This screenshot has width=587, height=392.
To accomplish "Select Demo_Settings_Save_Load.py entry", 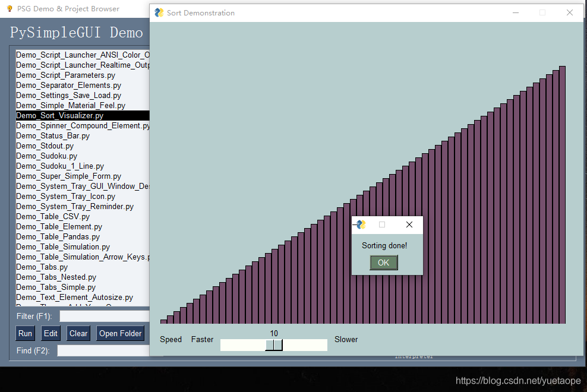I will 83,95.
